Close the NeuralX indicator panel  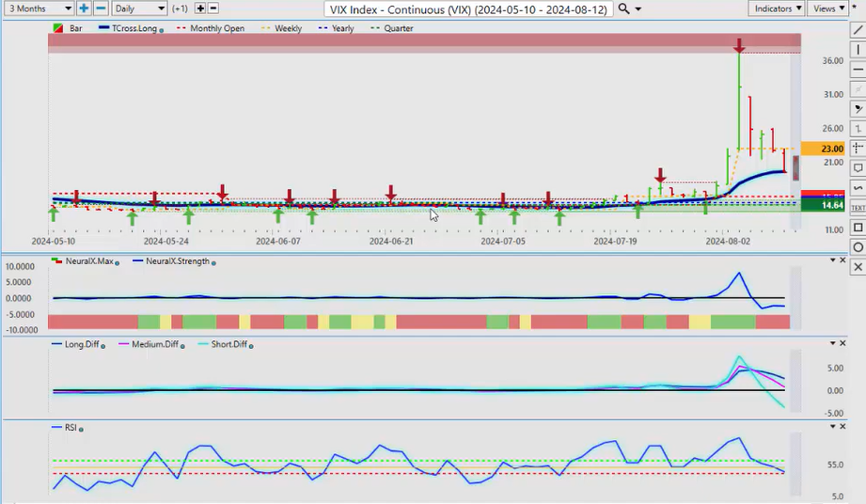[843, 260]
